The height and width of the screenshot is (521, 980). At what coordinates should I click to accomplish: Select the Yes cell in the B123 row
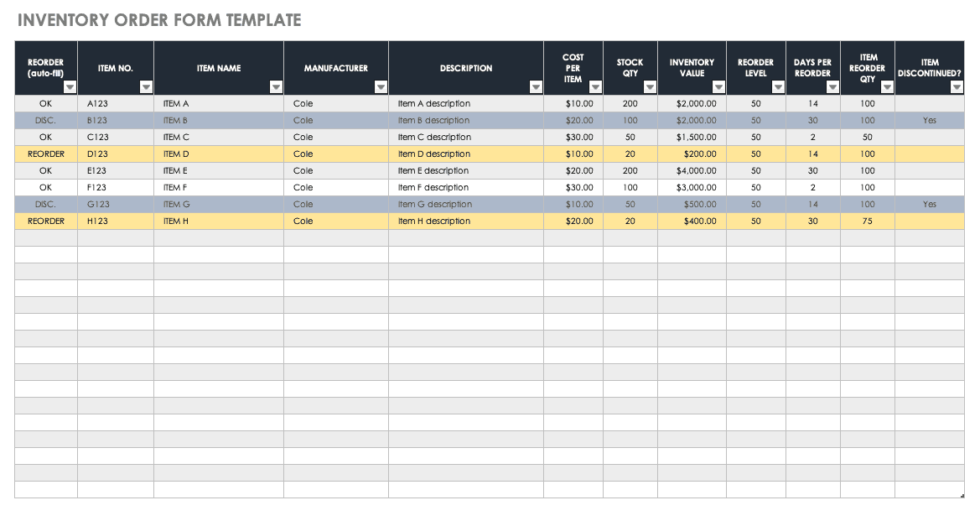[x=929, y=121]
